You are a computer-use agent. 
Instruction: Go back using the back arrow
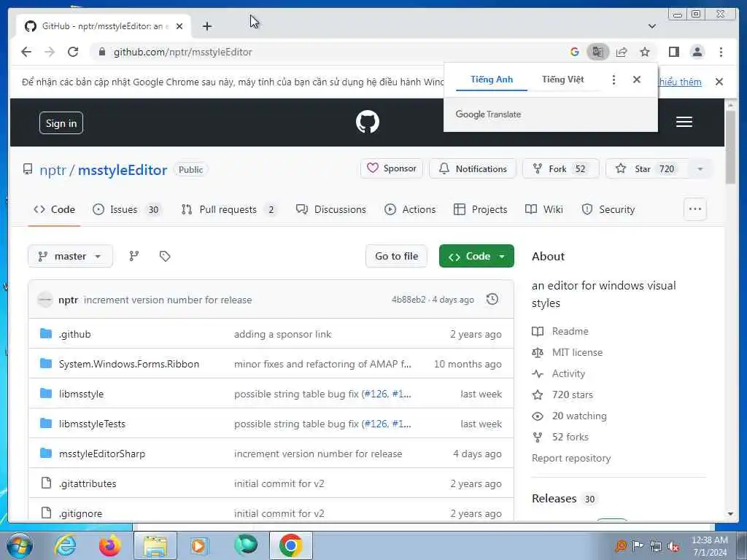(26, 52)
